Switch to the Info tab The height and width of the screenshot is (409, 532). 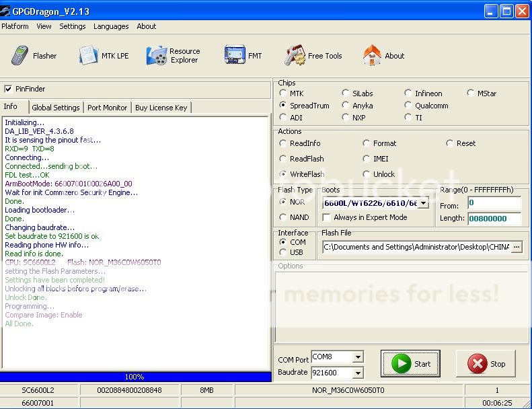point(11,106)
